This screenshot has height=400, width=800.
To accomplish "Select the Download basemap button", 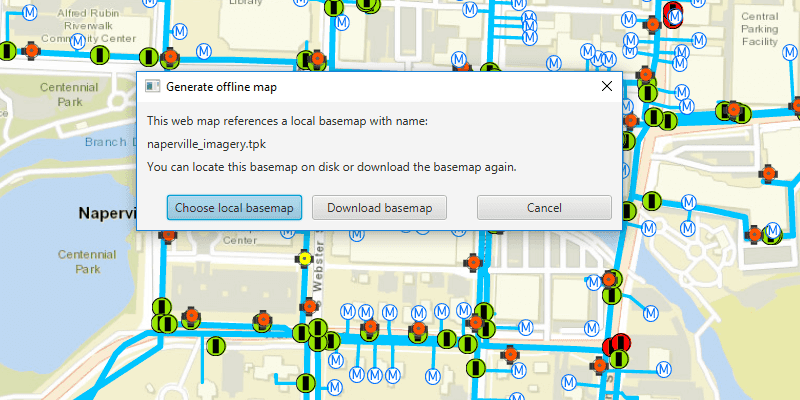I will (380, 208).
